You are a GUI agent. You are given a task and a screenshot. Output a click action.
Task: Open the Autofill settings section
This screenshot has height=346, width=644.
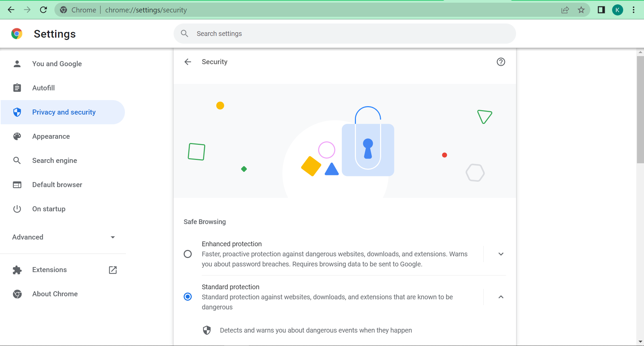pyautogui.click(x=43, y=88)
